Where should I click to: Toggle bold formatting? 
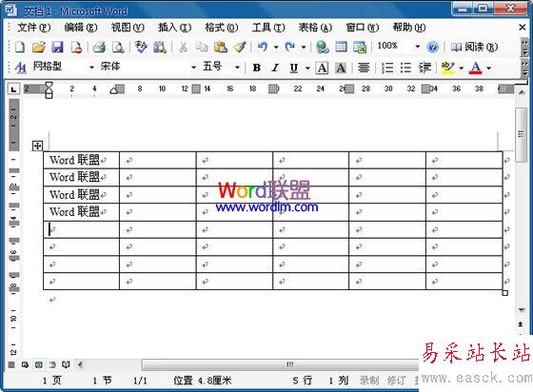click(257, 68)
